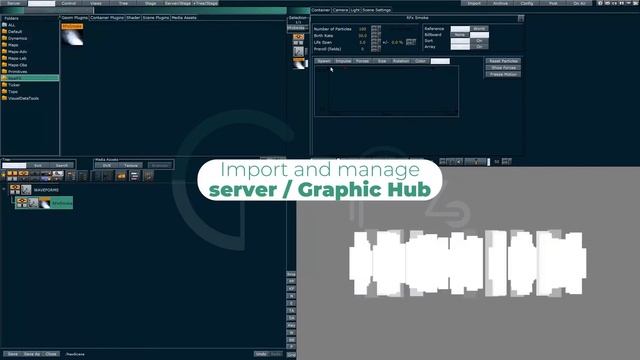This screenshot has height=360, width=640.
Task: Switch to On Air mode
Action: [x=580, y=3]
